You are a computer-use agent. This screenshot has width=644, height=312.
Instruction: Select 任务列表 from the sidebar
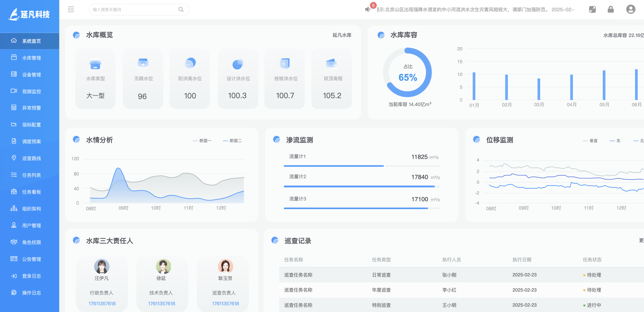click(31, 175)
